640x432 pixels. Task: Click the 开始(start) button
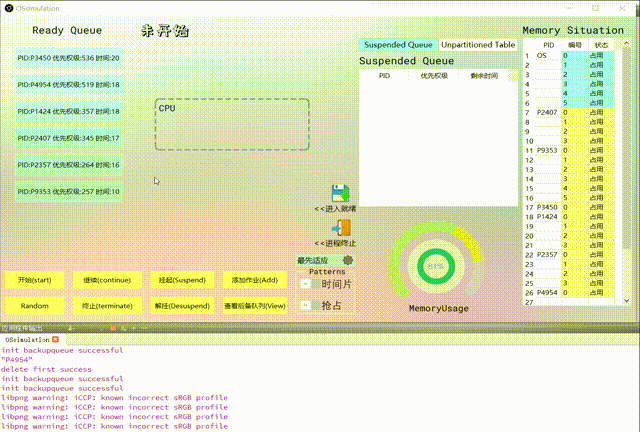(x=35, y=280)
